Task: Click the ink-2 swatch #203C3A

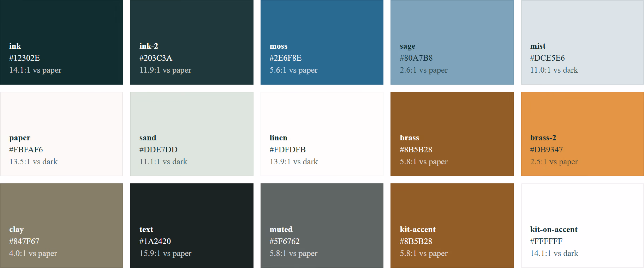Action: (192, 42)
